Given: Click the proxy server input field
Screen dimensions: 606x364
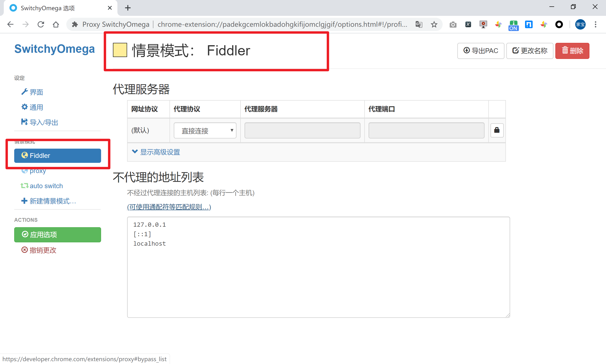Looking at the screenshot, I should [x=302, y=130].
